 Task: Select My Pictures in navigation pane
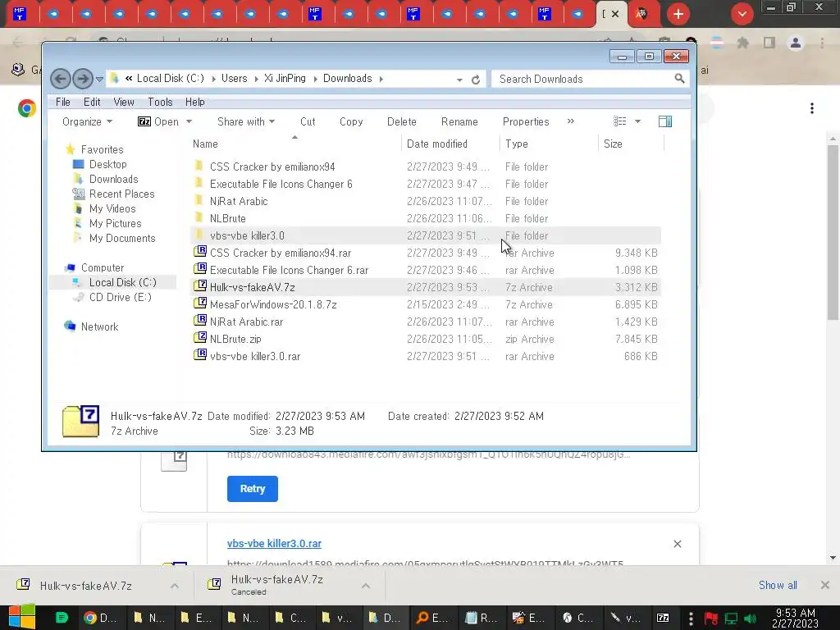point(115,223)
